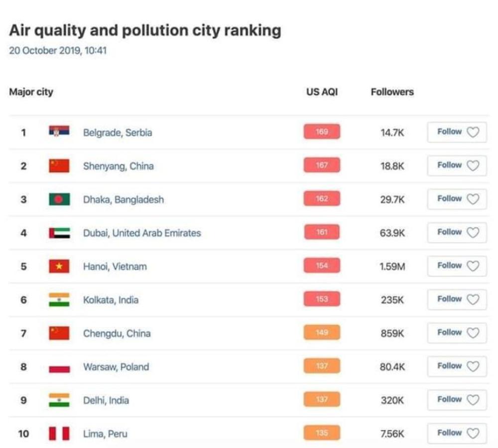Open the Chengdu, China city link
The width and height of the screenshot is (498, 448).
click(x=117, y=333)
